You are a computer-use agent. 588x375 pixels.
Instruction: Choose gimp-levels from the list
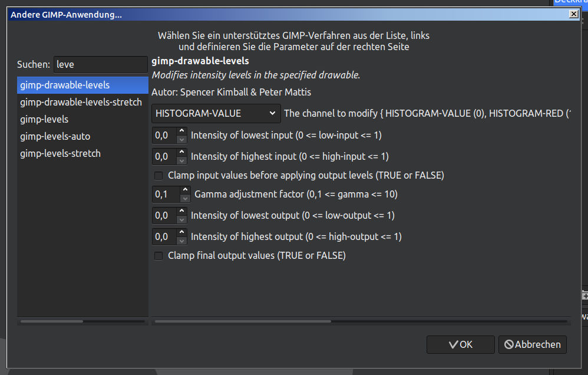click(82, 119)
